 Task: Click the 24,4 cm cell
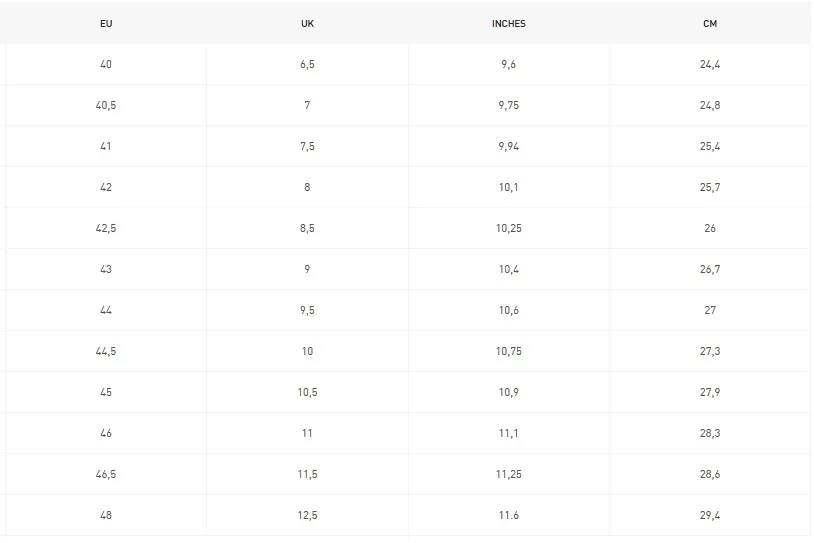710,64
